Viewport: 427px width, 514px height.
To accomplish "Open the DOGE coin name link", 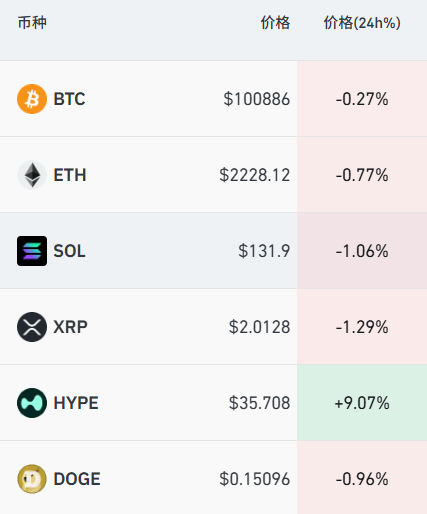I will 77,479.
